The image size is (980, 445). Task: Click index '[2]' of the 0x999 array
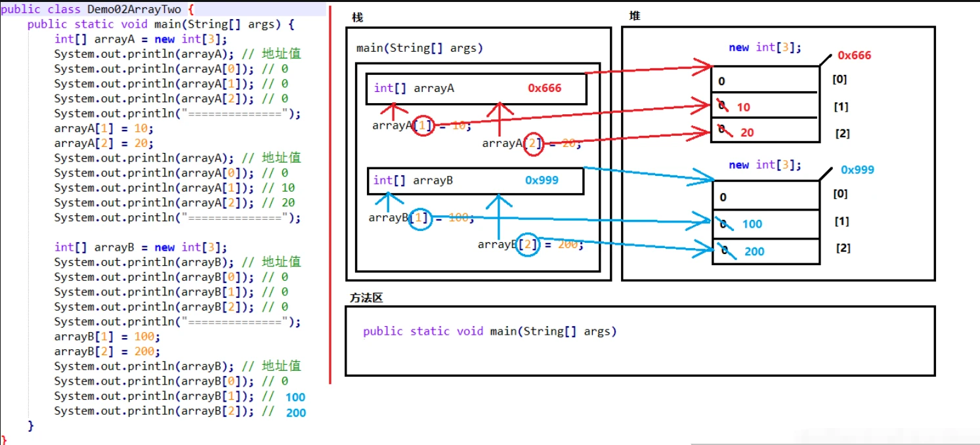(x=843, y=248)
